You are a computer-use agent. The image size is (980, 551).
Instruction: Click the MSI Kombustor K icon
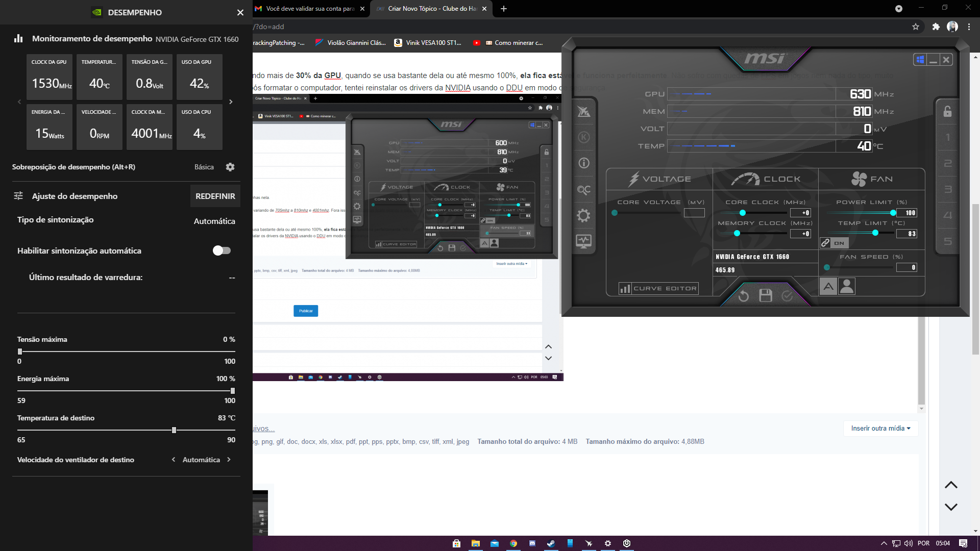[x=584, y=137]
